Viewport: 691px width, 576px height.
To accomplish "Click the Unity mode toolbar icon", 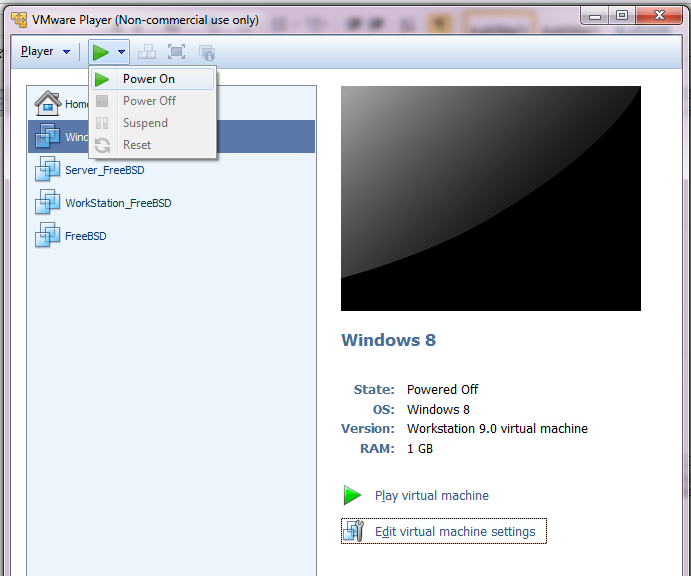I will (207, 53).
